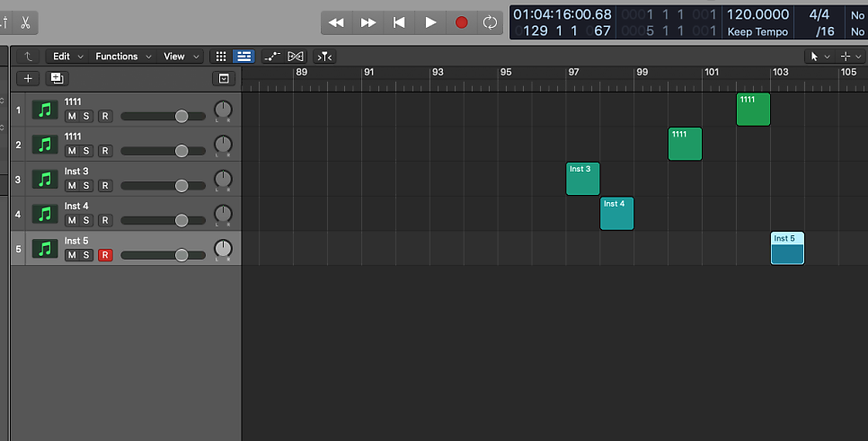868x441 pixels.
Task: Toggle the Flex show/hide icon
Action: 296,57
